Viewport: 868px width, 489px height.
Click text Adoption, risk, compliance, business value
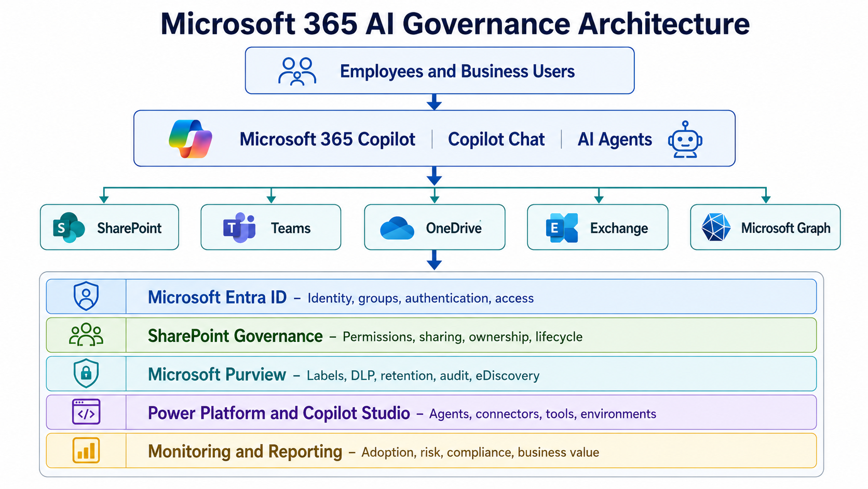coord(480,453)
